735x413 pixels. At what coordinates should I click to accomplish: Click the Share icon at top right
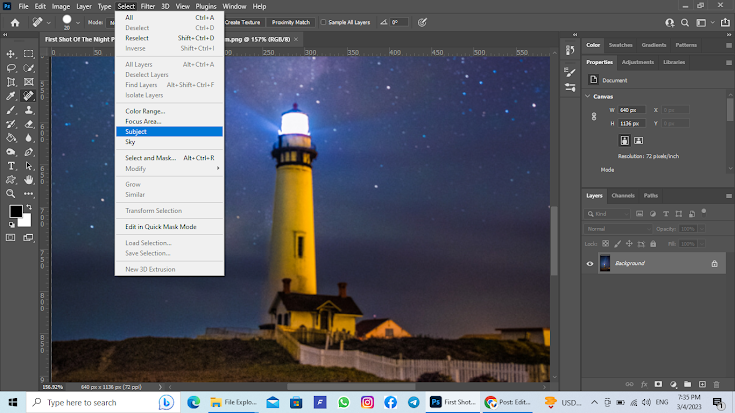(725, 23)
